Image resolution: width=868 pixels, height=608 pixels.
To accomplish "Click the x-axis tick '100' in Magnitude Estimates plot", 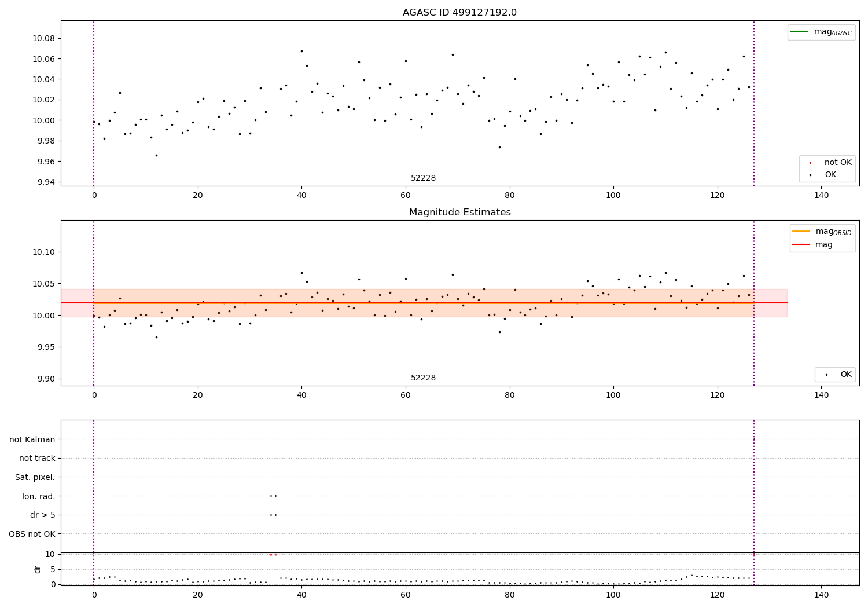I will (613, 396).
